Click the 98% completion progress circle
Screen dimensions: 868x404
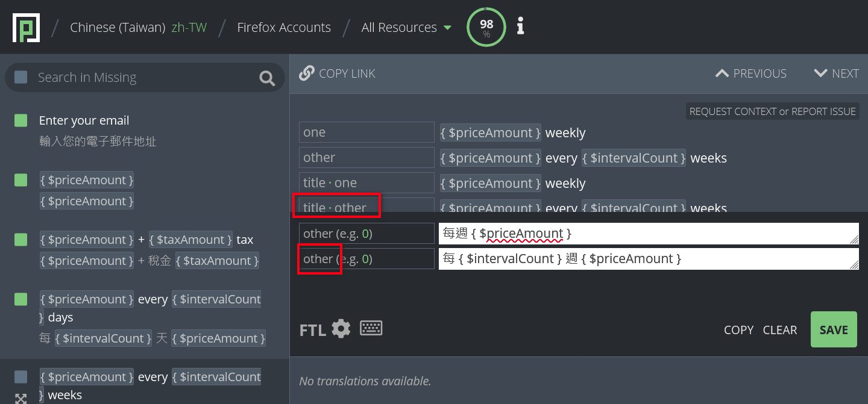pyautogui.click(x=486, y=26)
